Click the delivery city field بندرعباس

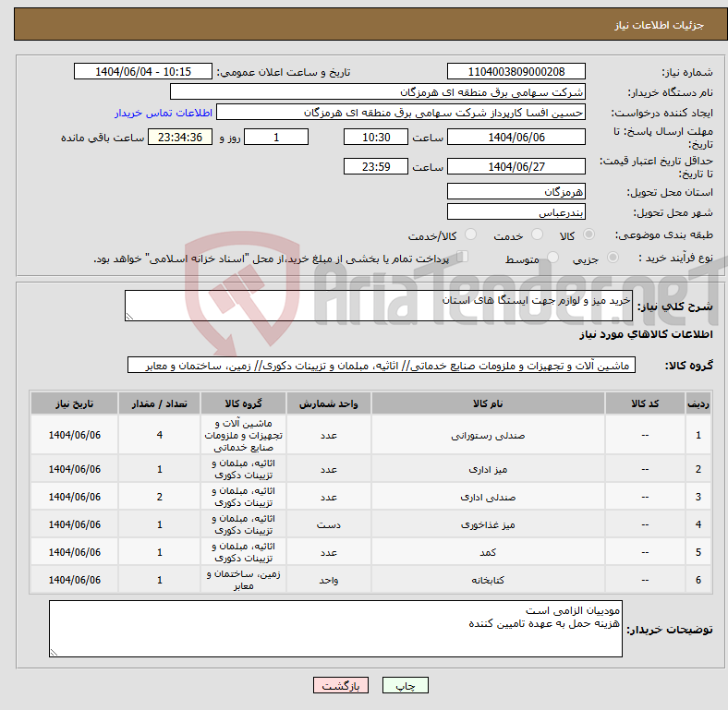coord(516,211)
